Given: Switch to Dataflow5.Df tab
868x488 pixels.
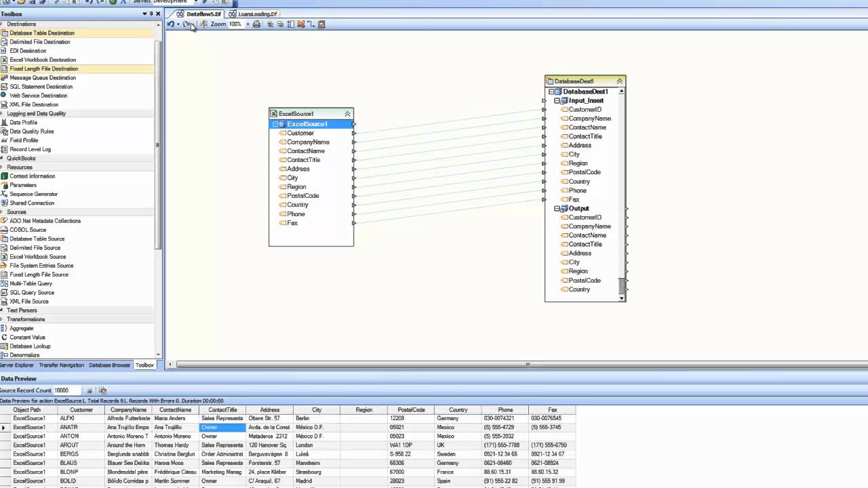Looking at the screenshot, I should click(x=199, y=14).
